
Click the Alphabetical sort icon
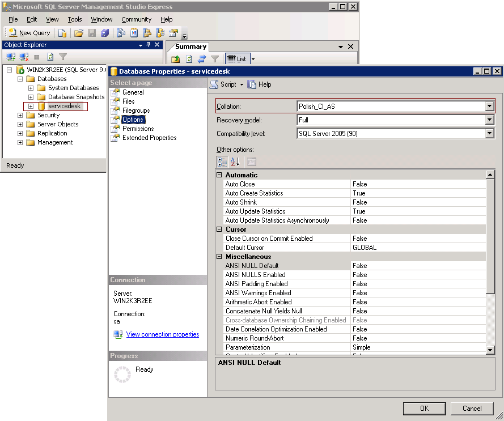pos(235,162)
